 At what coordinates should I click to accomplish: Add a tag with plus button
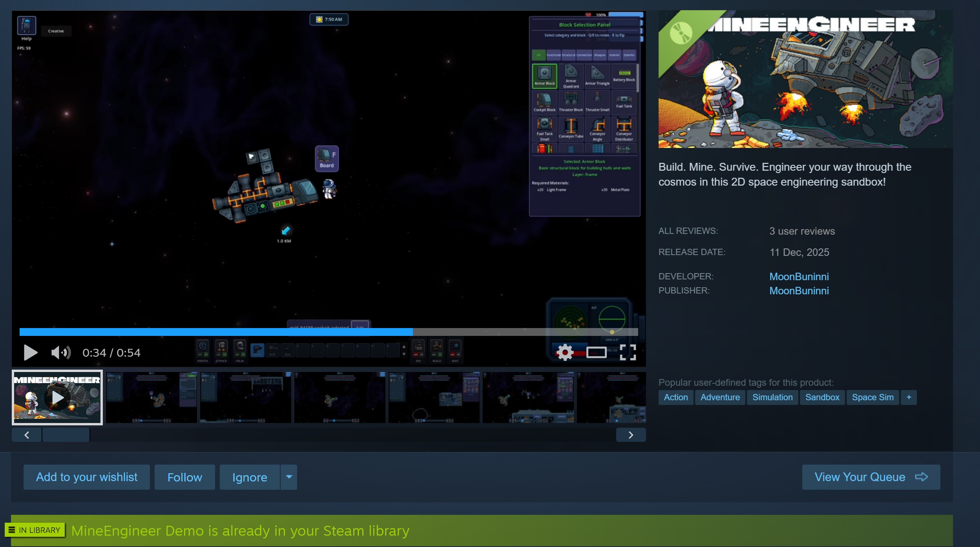[909, 397]
